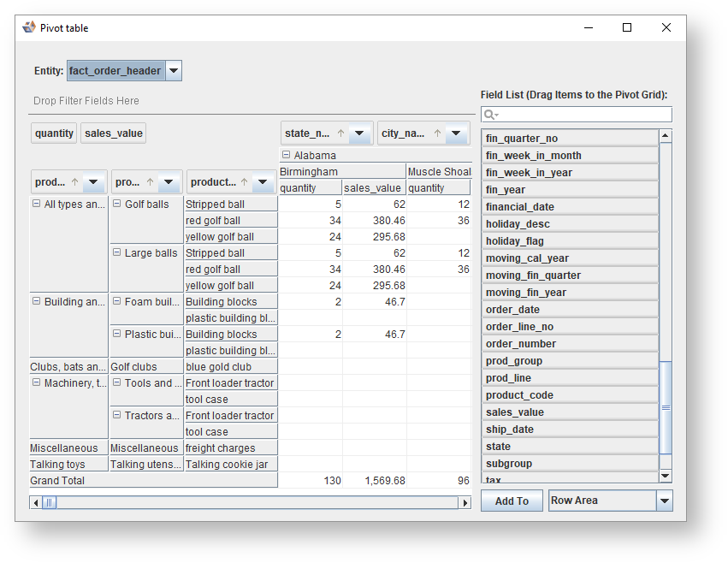
Task: Open the Entity fact_order_header dropdown
Action: (x=174, y=71)
